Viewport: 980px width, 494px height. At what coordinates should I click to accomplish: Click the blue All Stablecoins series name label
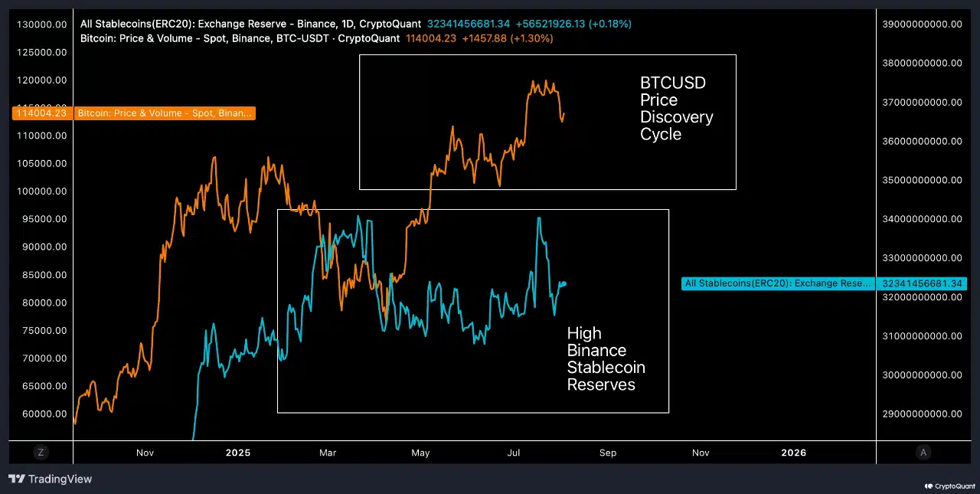pos(777,283)
